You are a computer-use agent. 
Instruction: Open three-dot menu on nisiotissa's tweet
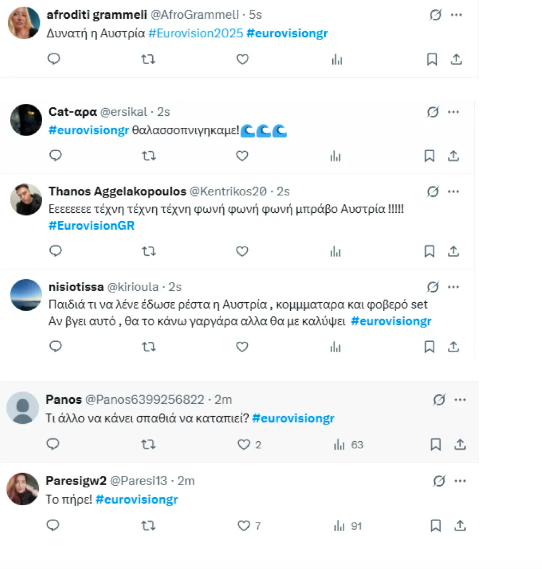453,287
